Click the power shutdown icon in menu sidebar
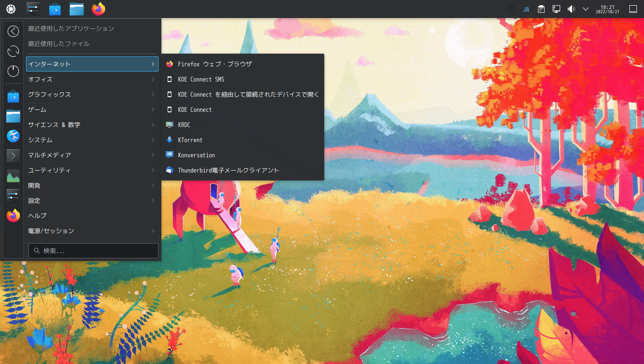Viewport: 644px width, 364px height. (x=13, y=71)
